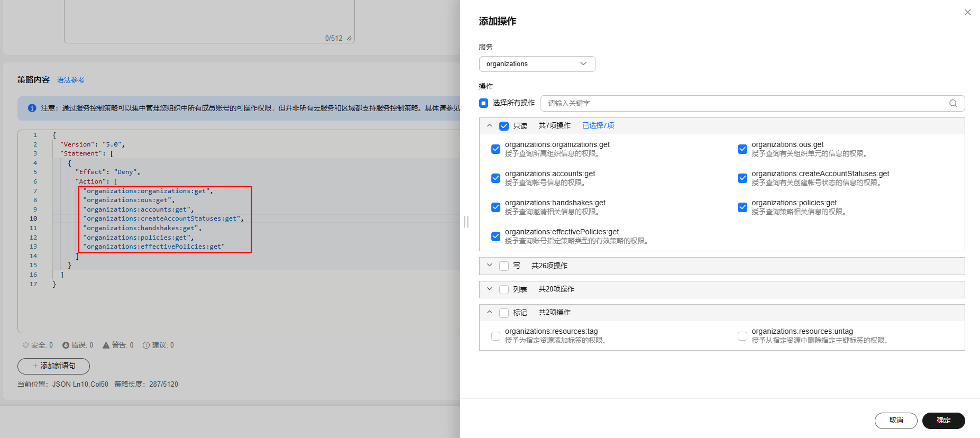The image size is (980, 438).
Task: Click the blue info notice icon
Action: point(32,108)
